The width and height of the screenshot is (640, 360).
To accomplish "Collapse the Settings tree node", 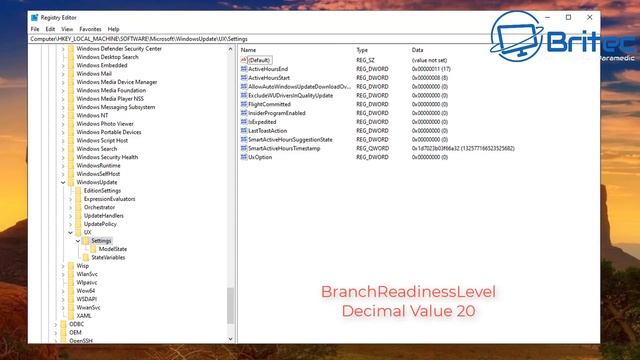I will coord(78,241).
